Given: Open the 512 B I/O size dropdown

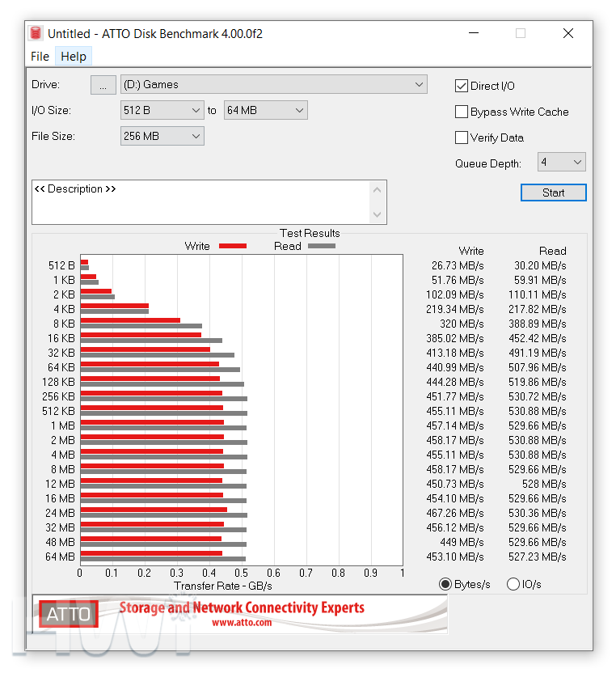Looking at the screenshot, I should coord(162,110).
